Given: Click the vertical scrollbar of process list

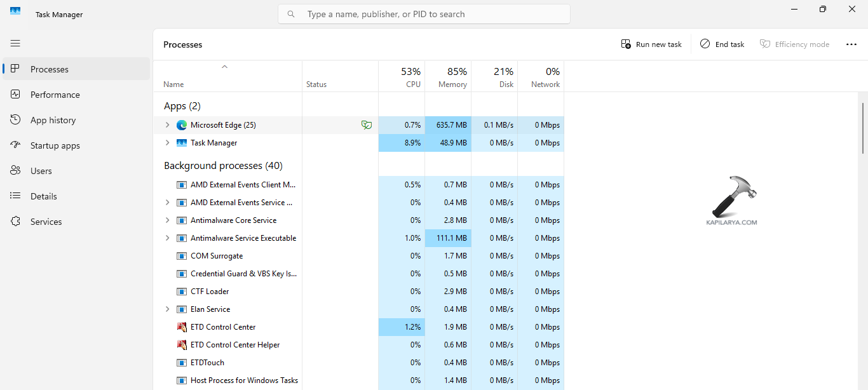Looking at the screenshot, I should (862, 127).
